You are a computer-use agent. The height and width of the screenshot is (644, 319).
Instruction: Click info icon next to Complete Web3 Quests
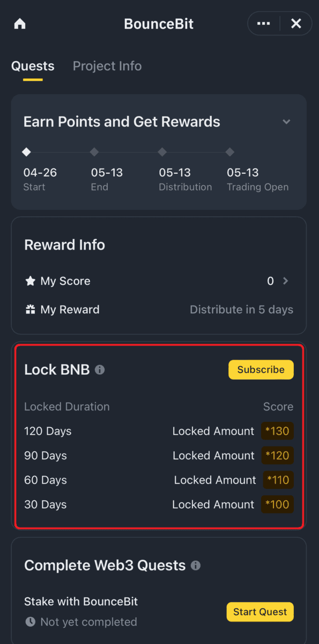(196, 565)
